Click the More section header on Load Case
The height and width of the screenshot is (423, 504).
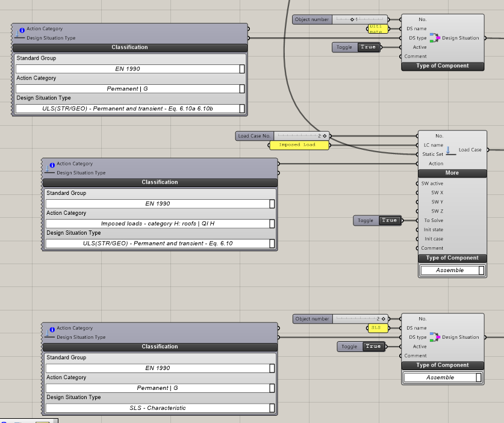click(452, 173)
